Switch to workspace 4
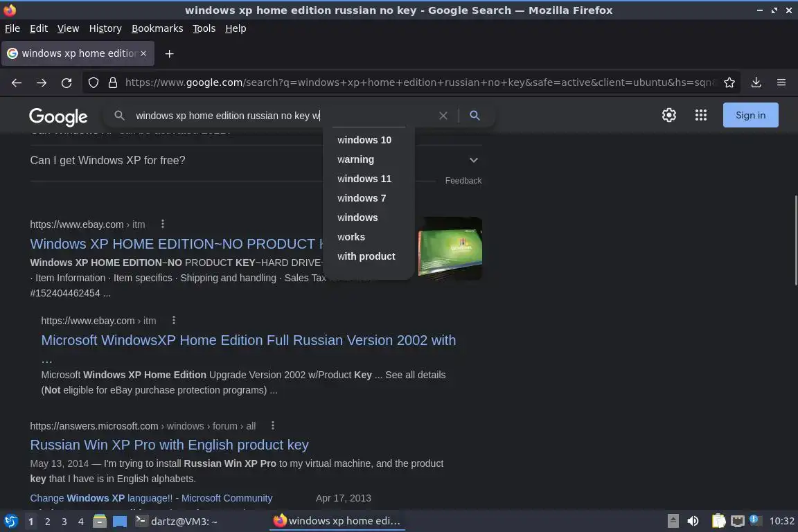798x532 pixels. pyautogui.click(x=81, y=522)
